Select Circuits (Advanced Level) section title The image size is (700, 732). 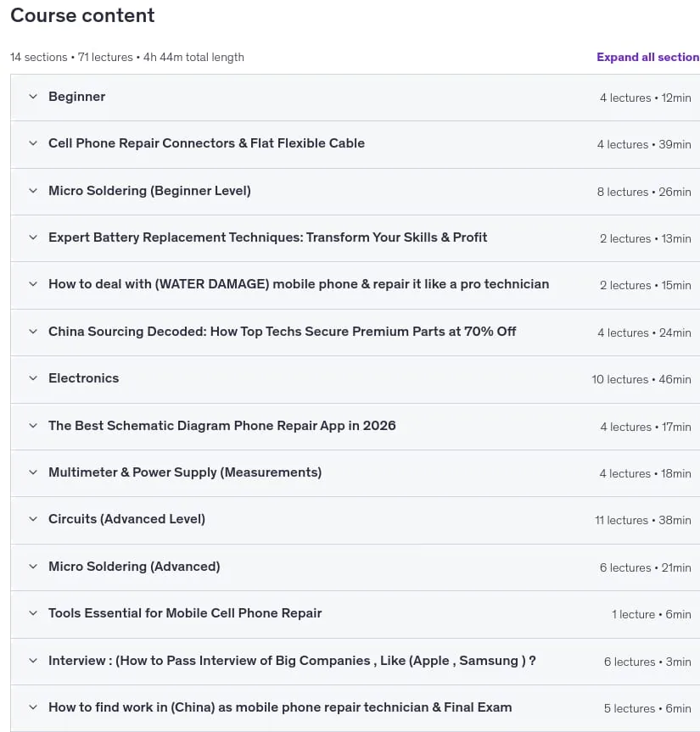tap(126, 519)
